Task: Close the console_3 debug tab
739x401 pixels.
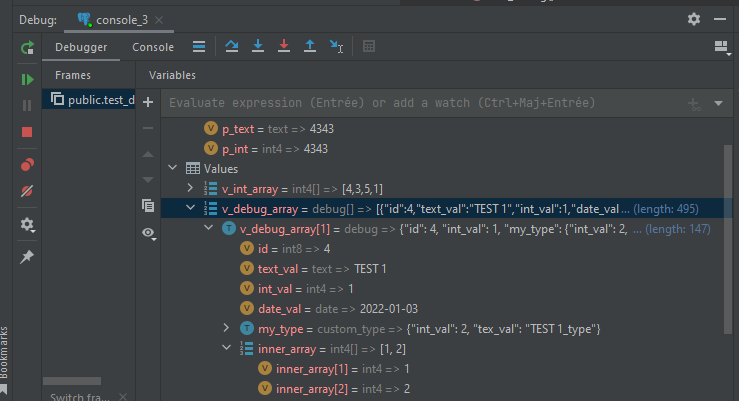Action: click(x=159, y=20)
